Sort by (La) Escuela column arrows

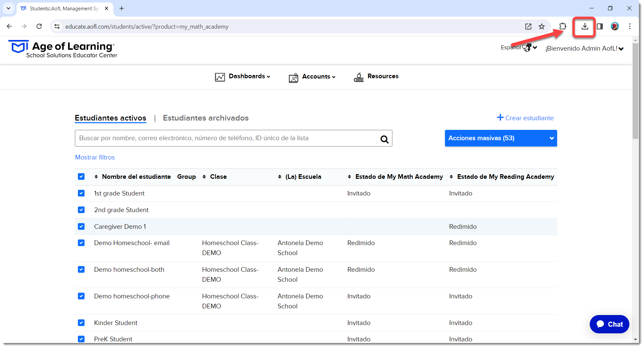280,177
